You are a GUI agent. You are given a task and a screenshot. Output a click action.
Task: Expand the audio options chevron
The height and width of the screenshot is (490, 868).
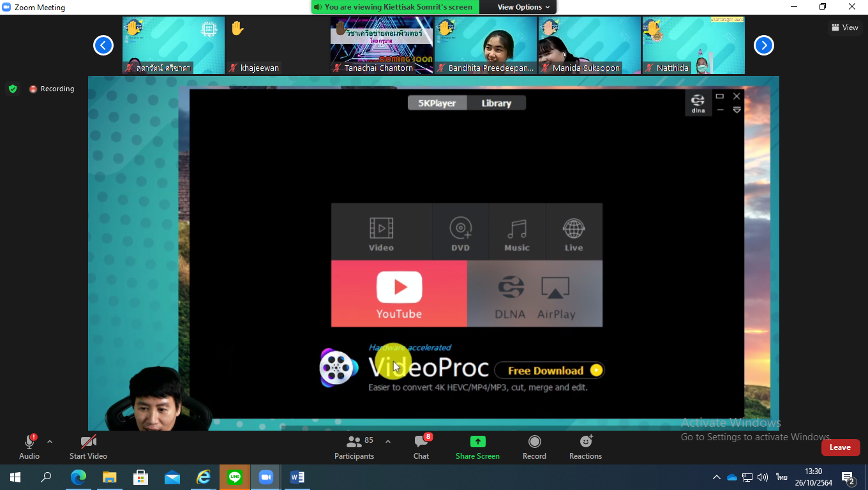point(50,442)
